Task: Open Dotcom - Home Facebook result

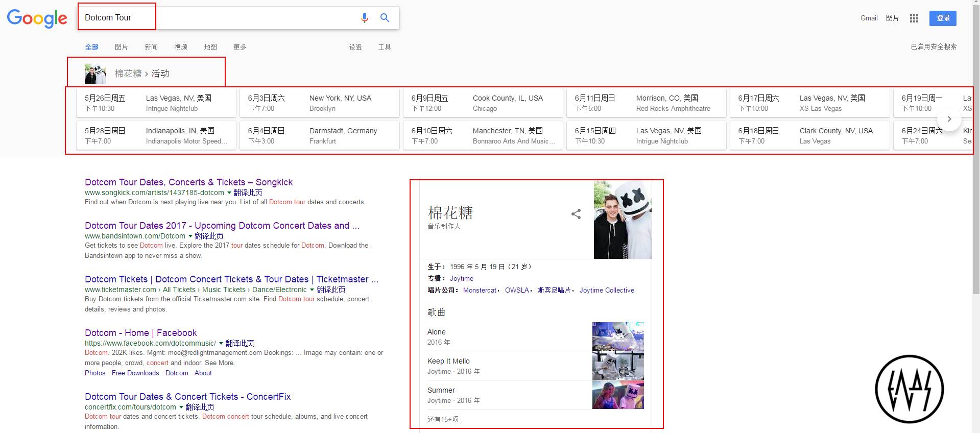Action: pyautogui.click(x=140, y=333)
